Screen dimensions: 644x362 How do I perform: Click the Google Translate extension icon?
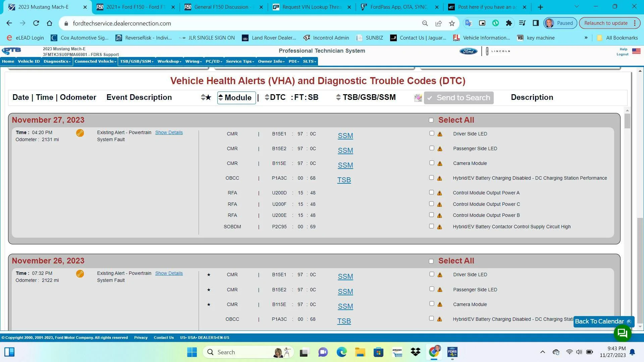coord(469,23)
